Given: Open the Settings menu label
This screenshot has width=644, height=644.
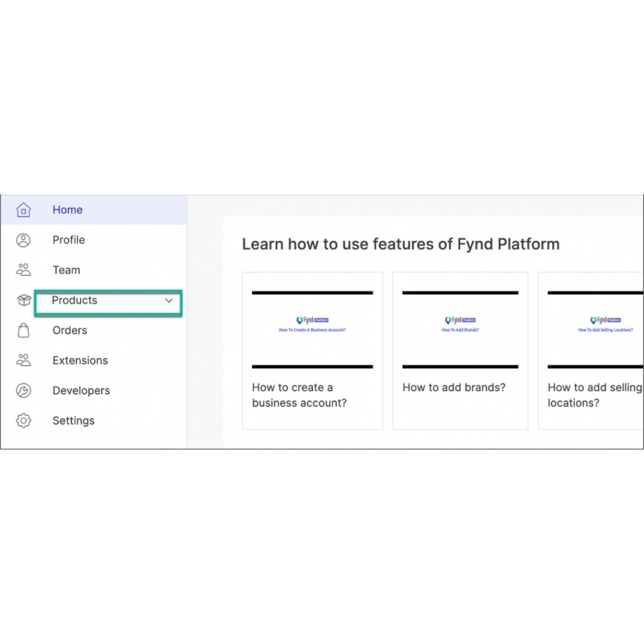Looking at the screenshot, I should pos(74,421).
